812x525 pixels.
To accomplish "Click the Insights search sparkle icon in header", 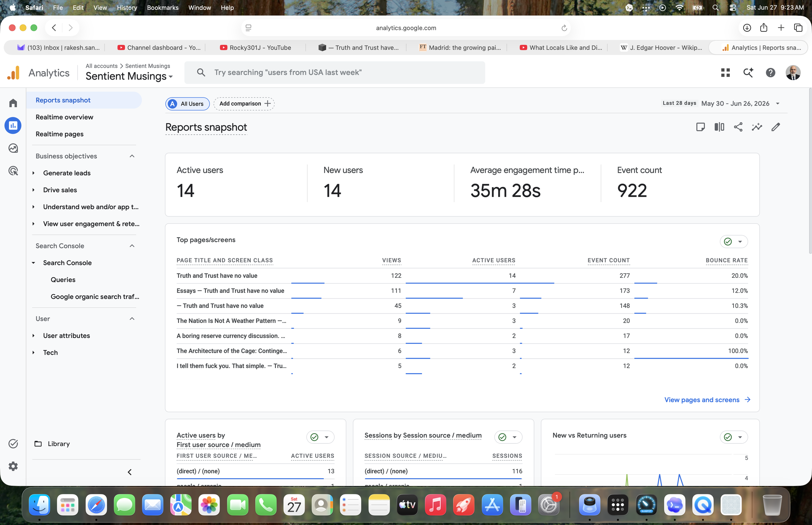I will 748,73.
